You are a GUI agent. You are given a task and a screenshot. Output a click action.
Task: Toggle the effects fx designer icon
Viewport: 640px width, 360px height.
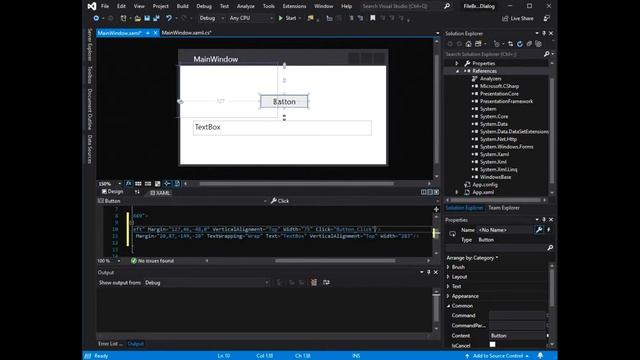click(x=129, y=184)
